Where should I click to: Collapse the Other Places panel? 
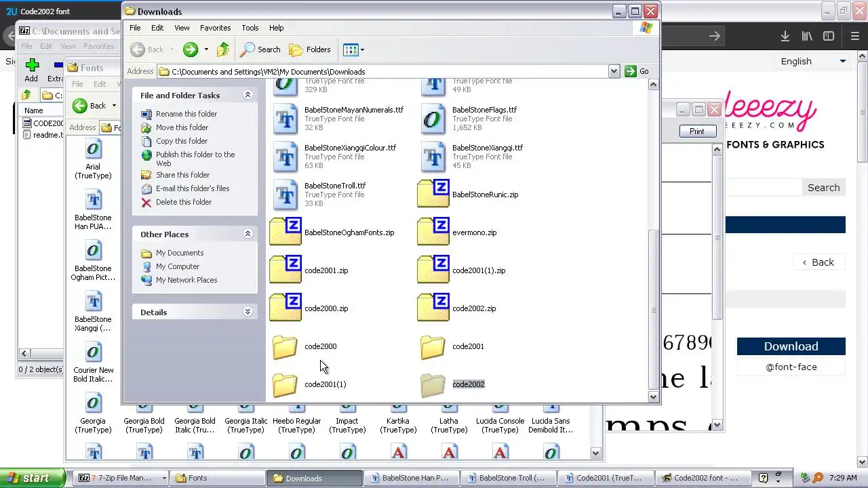(248, 234)
